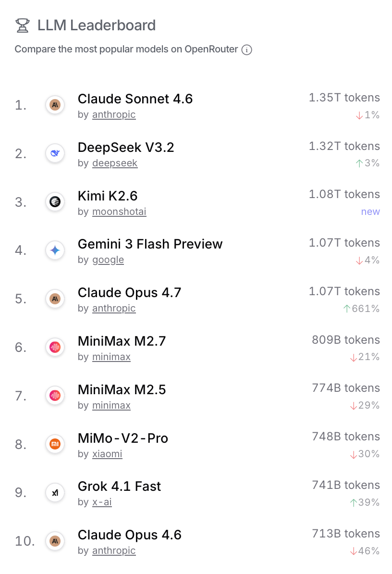392x574 pixels.
Task: Click the DeepSeek whale logo icon
Action: 55,153
